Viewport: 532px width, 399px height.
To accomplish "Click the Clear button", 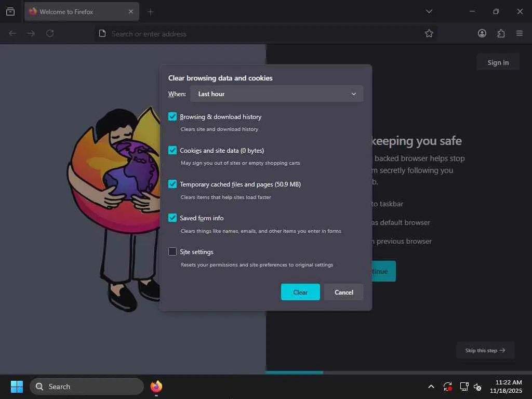I will tap(300, 292).
